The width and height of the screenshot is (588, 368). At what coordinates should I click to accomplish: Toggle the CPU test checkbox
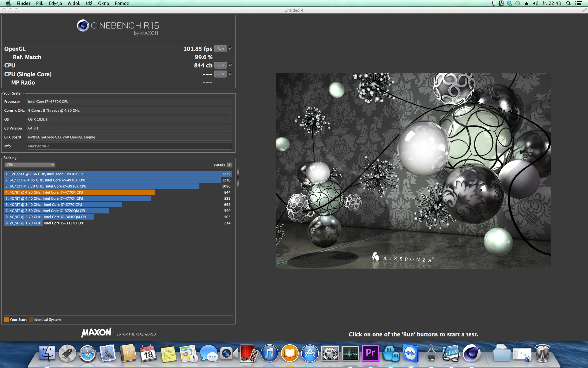(231, 65)
